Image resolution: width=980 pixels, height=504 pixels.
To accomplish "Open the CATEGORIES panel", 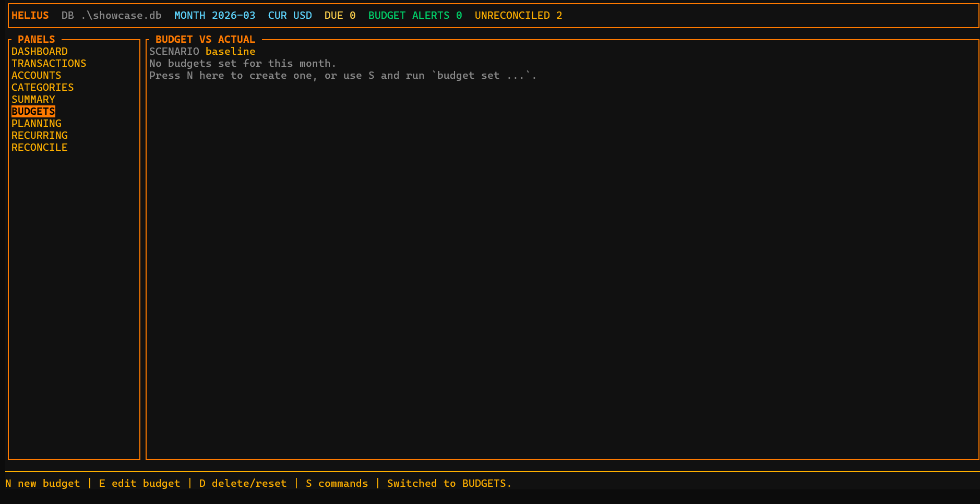I will [42, 88].
